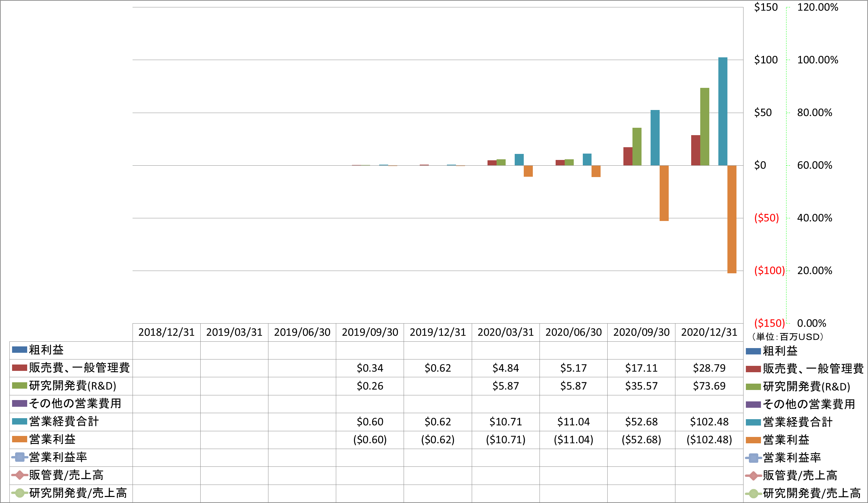
Task: Click the ($100) red axis label
Action: (769, 271)
